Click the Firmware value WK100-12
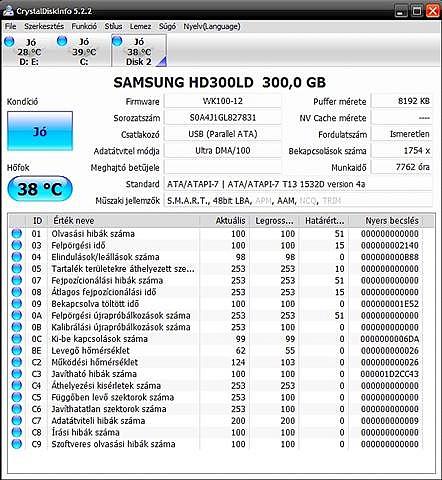This screenshot has width=442, height=480. (x=223, y=101)
